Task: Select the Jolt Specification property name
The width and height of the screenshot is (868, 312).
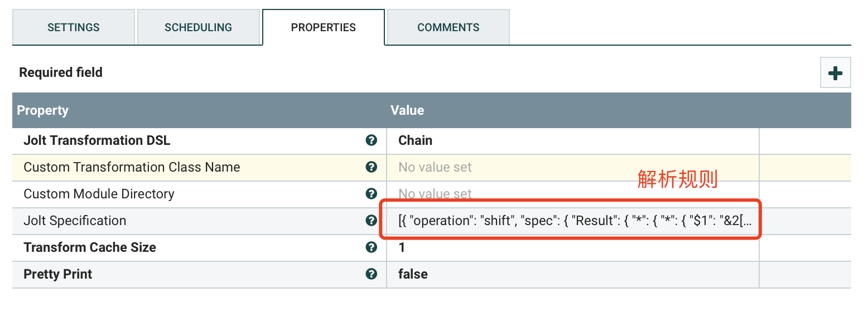Action: click(x=75, y=221)
